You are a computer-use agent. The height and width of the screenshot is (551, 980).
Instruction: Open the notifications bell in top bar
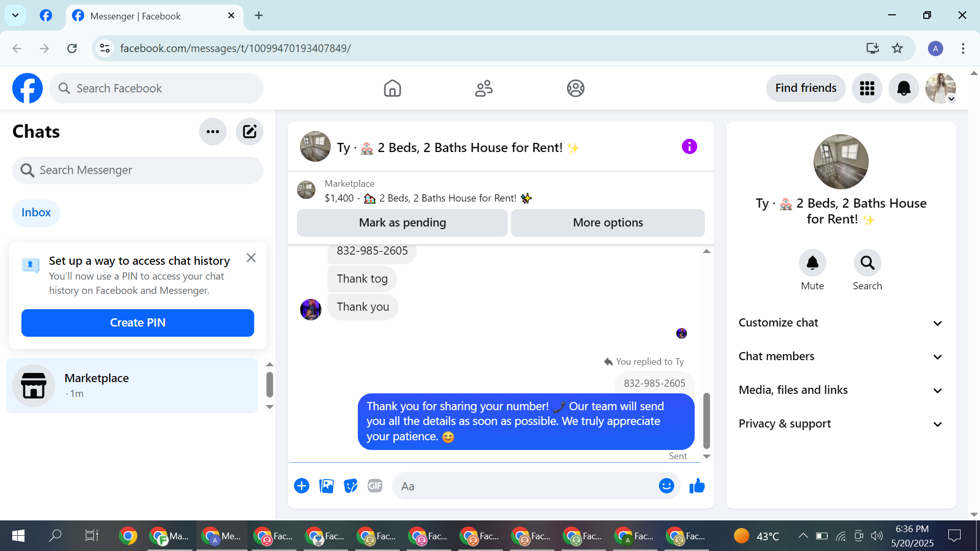[x=903, y=88]
